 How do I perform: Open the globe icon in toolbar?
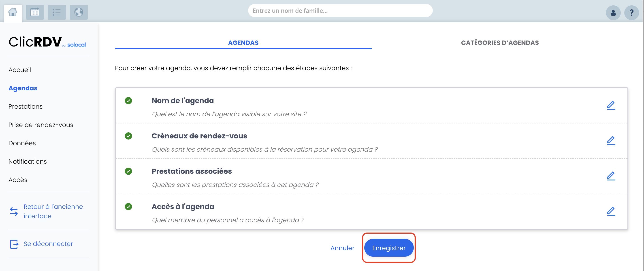click(x=79, y=12)
